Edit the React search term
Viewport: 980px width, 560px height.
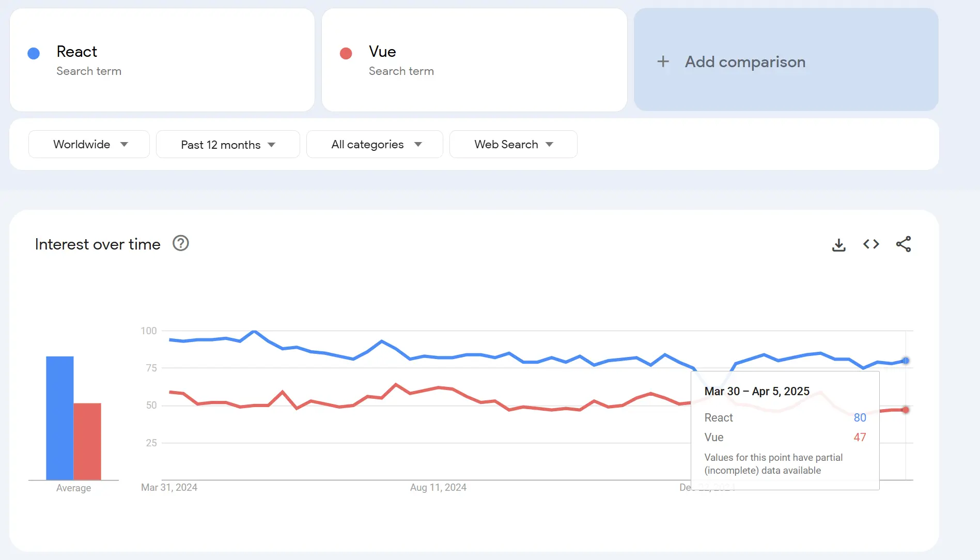pyautogui.click(x=77, y=52)
